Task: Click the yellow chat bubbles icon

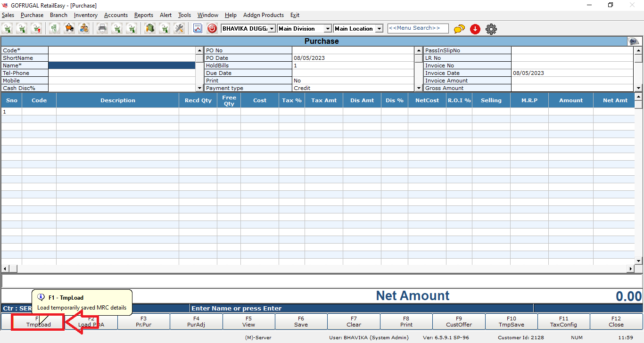Action: pos(459,29)
